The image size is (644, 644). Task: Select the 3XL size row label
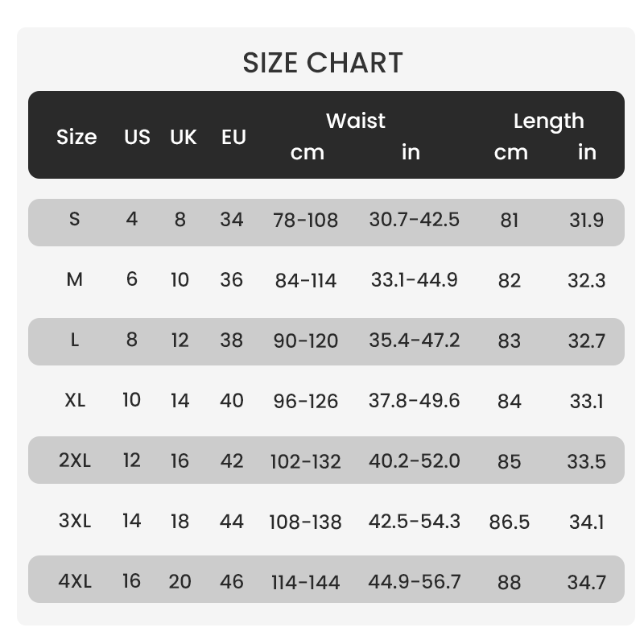(74, 521)
